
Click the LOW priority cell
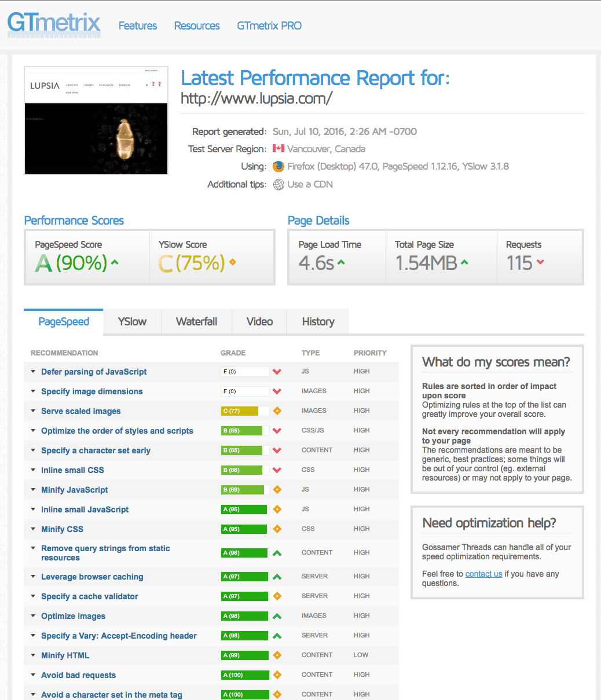[361, 655]
